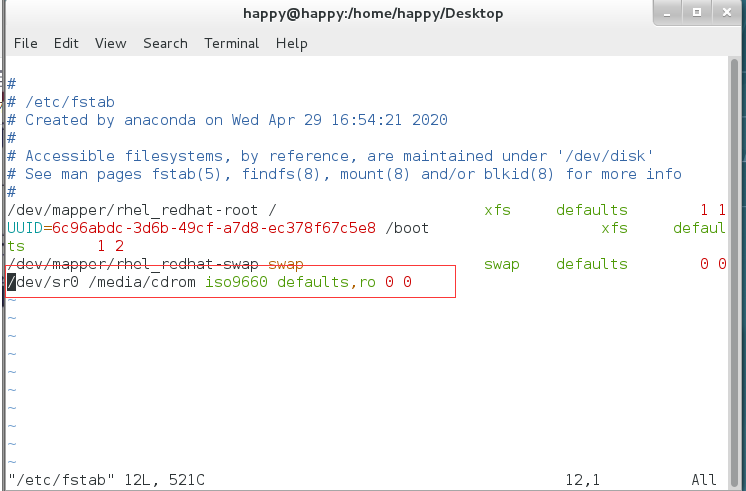Screen dimensions: 746x491
Task: Click the 'Accessible filesystems' comment line
Action: pyautogui.click(x=331, y=156)
